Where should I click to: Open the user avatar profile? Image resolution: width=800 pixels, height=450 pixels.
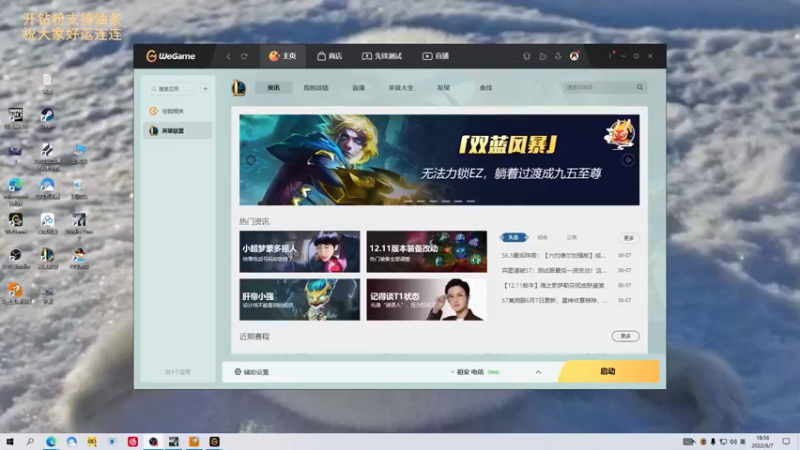coord(574,56)
